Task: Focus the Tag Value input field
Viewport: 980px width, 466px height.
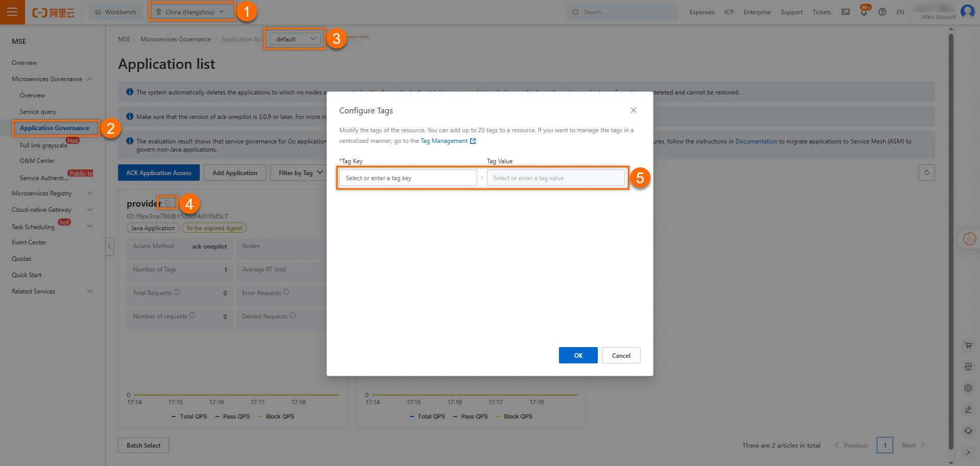Action: (556, 178)
